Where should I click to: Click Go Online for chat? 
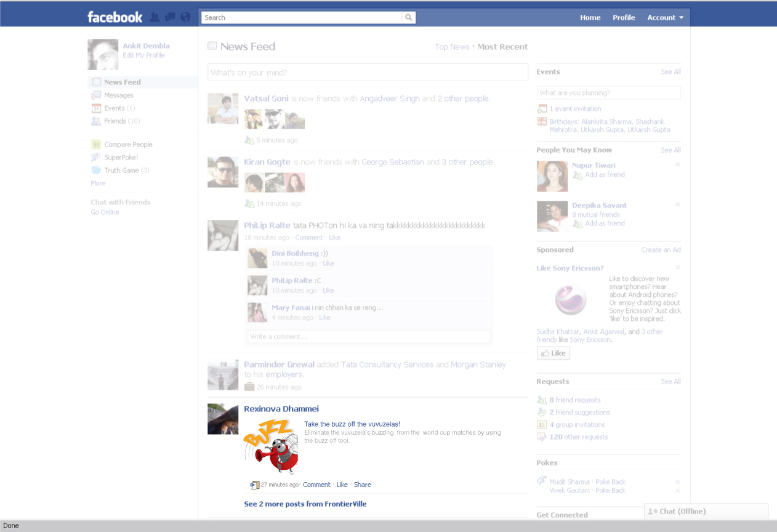pyautogui.click(x=105, y=212)
